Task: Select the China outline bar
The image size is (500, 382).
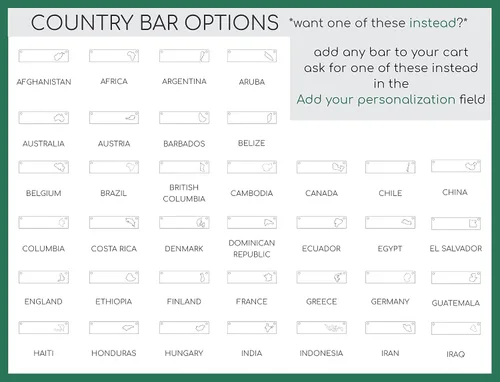Action: [456, 166]
